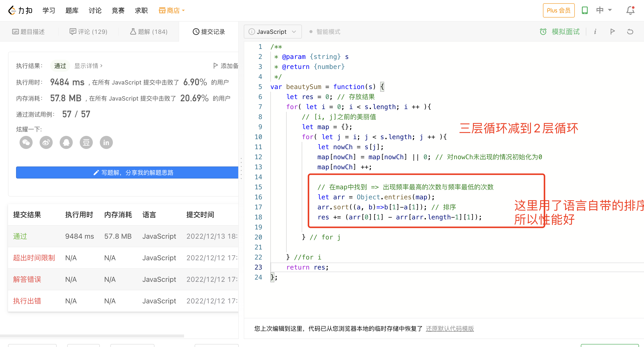Open the 执行出错 submission record
The width and height of the screenshot is (644, 347).
coord(27,301)
